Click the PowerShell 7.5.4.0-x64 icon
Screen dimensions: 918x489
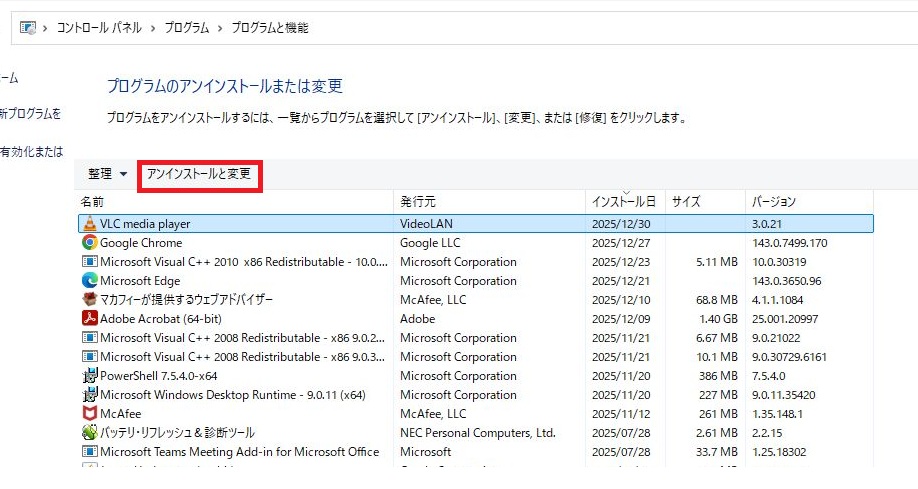click(x=90, y=376)
